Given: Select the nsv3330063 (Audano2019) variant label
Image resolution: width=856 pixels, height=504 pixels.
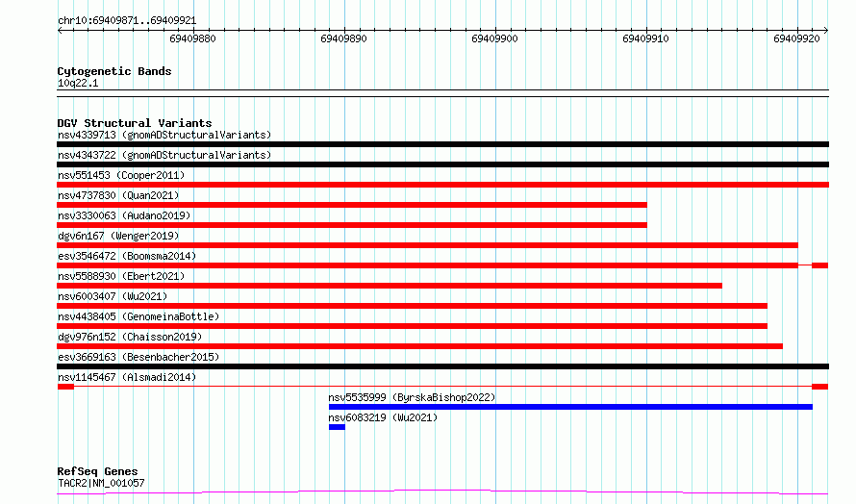Looking at the screenshot, I should click(124, 215).
